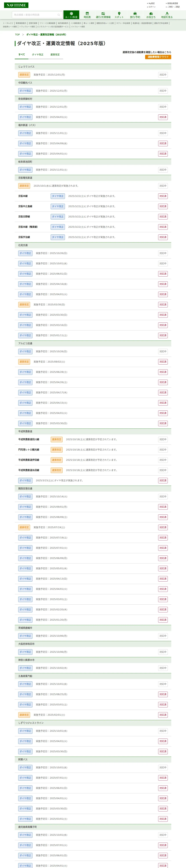
Task: Click 茨城県鹿嶋市 row dated 2025/10/06(月)
Action: tap(93, 636)
